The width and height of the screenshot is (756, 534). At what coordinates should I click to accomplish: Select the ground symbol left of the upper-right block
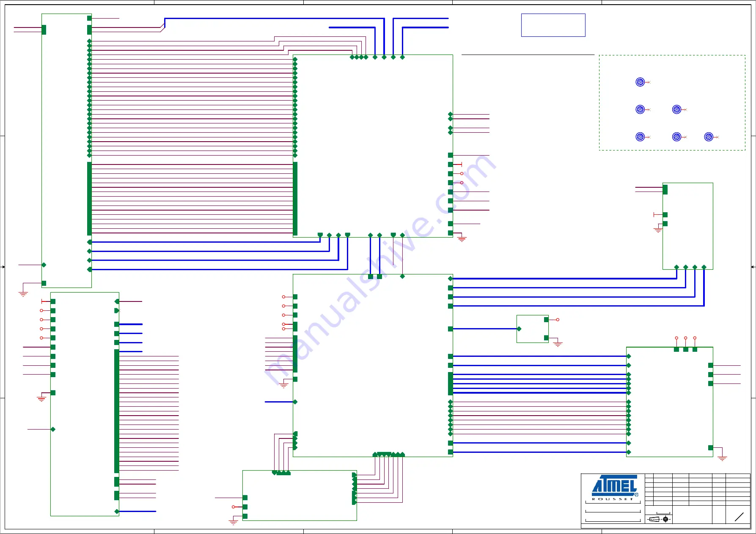tap(658, 230)
